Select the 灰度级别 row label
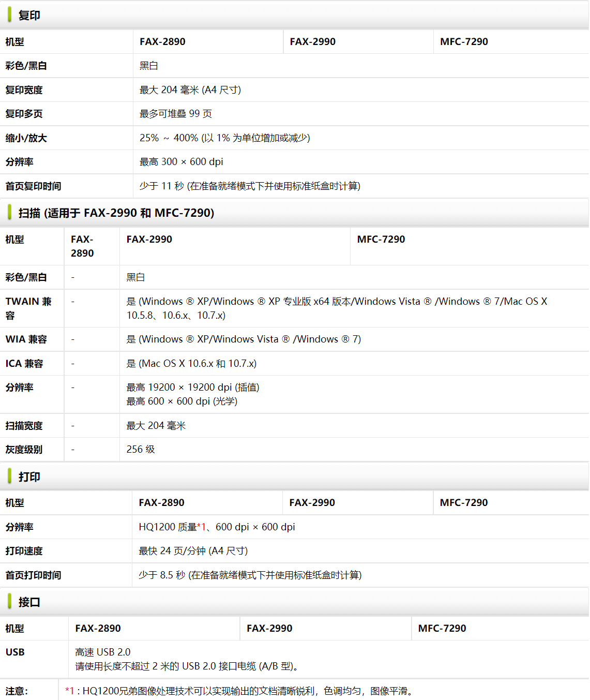590x700 pixels. coord(24,450)
